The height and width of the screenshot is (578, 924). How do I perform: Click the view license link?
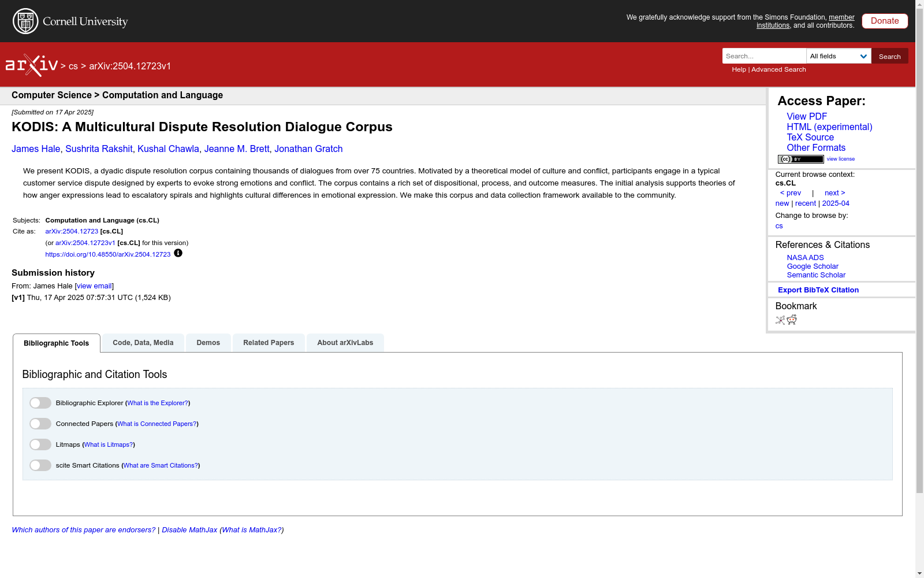841,159
